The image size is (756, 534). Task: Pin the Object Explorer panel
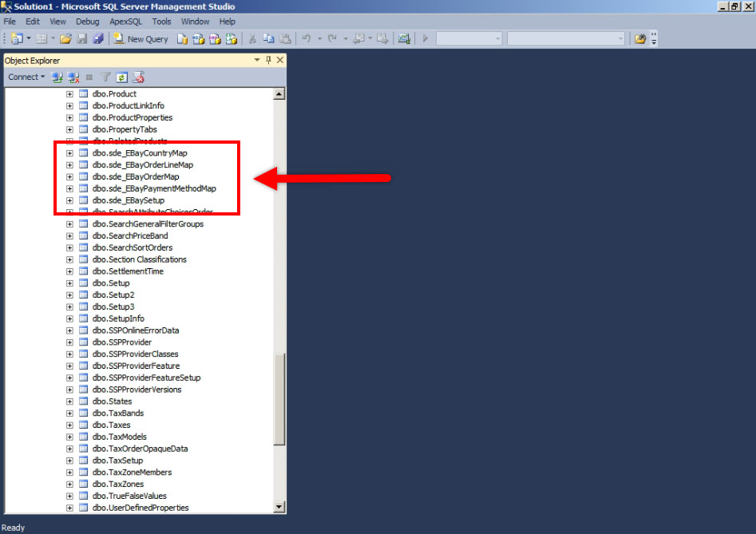[x=268, y=61]
